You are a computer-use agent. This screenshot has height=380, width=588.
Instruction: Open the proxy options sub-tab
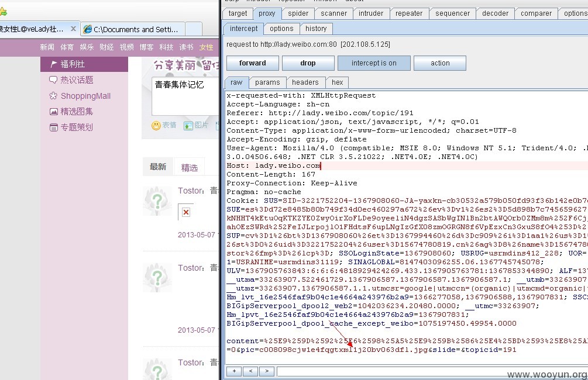(x=281, y=29)
